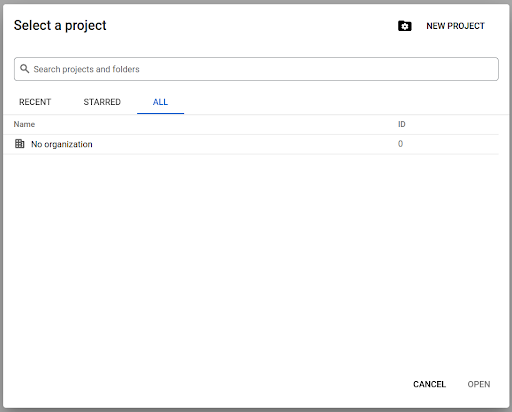Click the magnifying glass search icon
512x412 pixels.
pyautogui.click(x=24, y=69)
